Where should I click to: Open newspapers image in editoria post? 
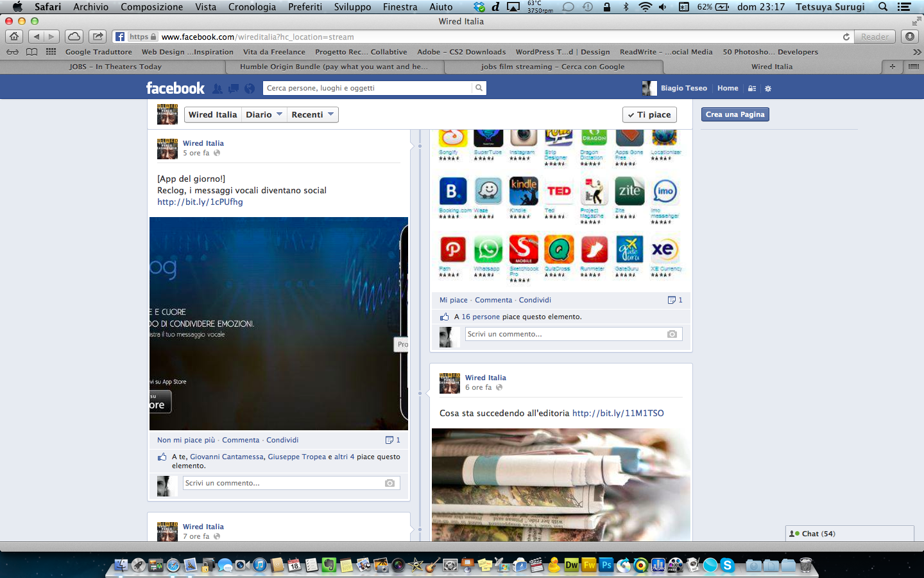561,485
